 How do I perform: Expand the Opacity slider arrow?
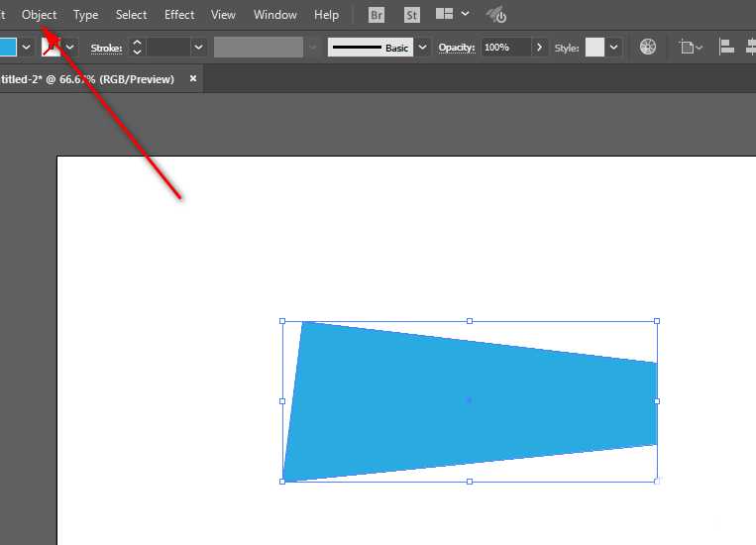pyautogui.click(x=539, y=48)
